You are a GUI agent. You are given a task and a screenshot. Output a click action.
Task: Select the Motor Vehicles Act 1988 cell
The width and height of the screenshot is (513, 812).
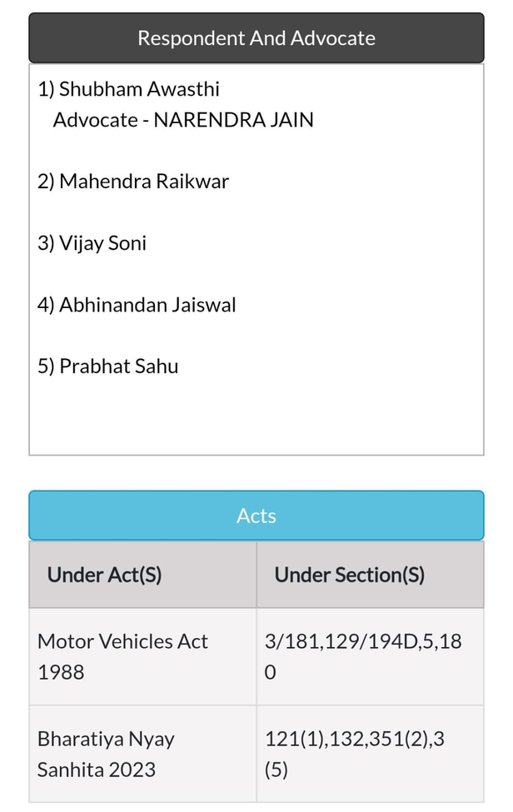(143, 656)
